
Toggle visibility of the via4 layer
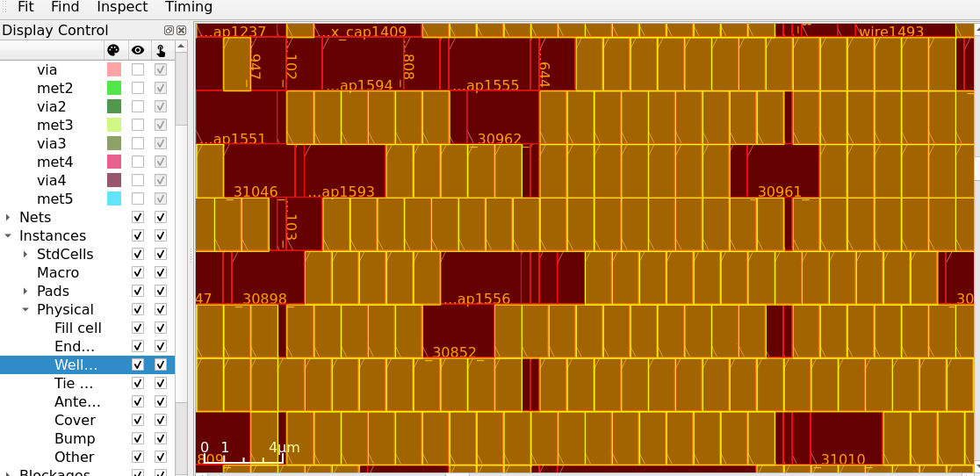(138, 180)
